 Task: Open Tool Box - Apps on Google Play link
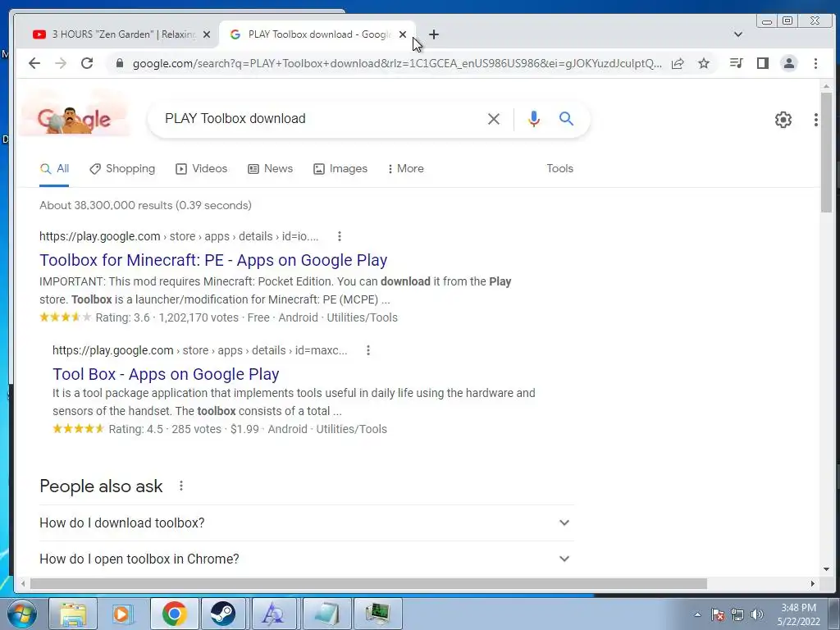(166, 374)
